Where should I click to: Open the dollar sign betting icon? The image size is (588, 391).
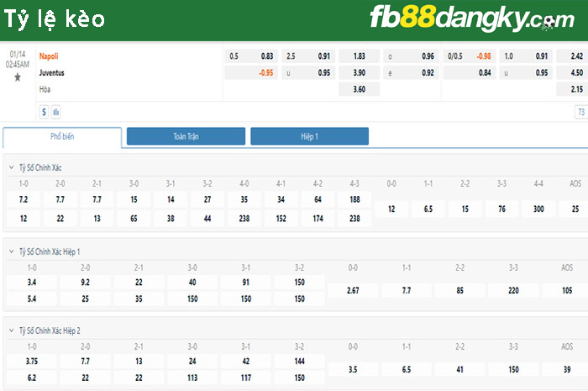[x=45, y=112]
